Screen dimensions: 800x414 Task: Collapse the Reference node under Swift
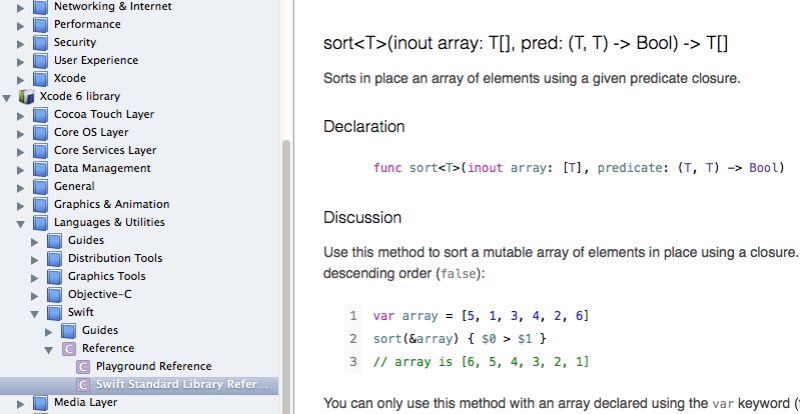(49, 349)
